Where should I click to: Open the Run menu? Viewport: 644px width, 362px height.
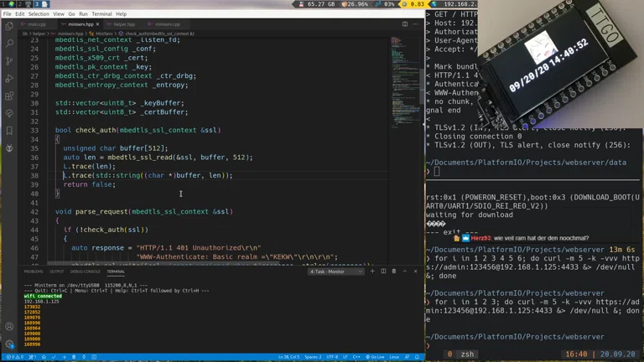pyautogui.click(x=83, y=14)
